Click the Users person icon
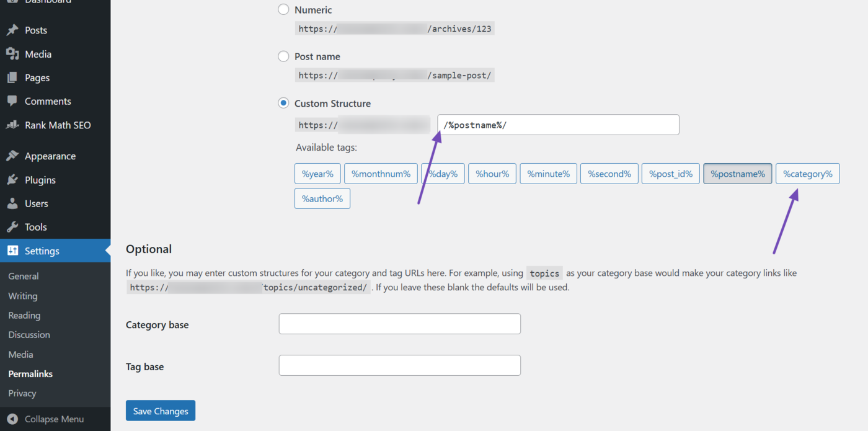 12,203
